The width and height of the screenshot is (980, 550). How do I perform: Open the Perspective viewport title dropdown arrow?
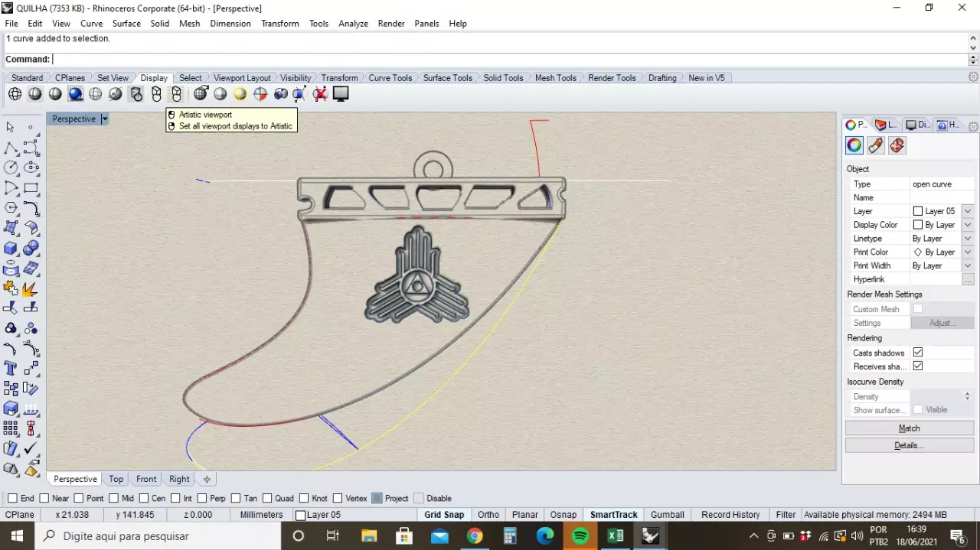click(x=105, y=119)
